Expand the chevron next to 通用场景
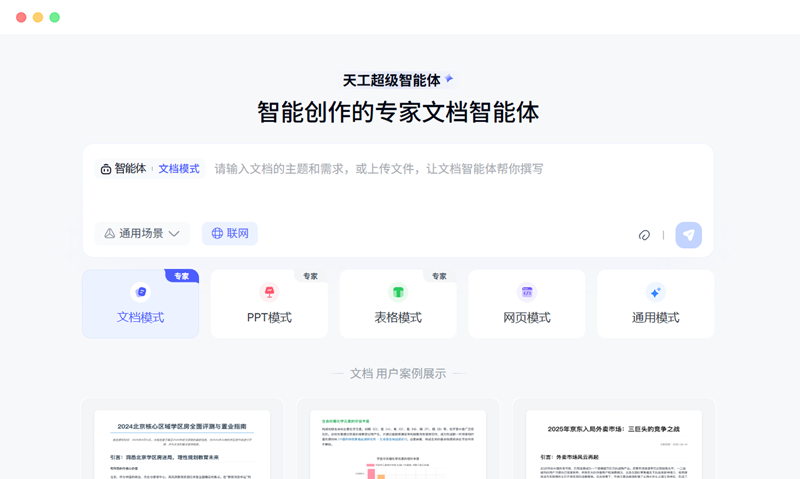This screenshot has height=479, width=800. pos(174,234)
